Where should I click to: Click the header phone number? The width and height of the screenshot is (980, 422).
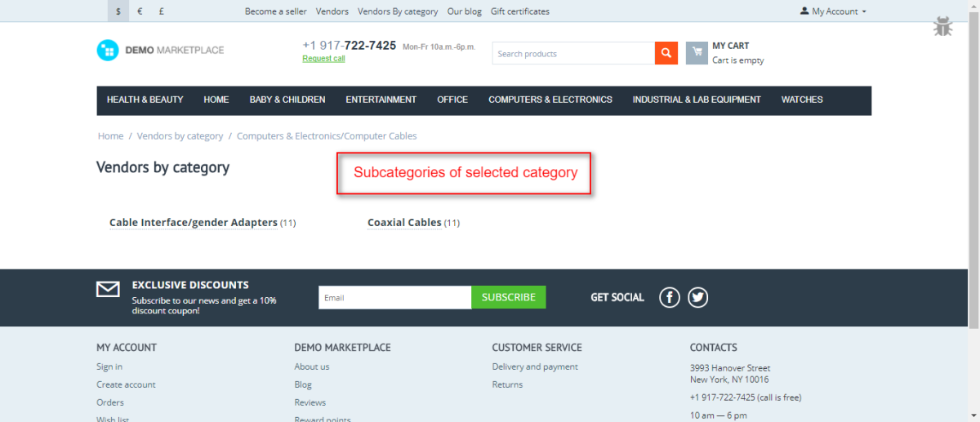pyautogui.click(x=350, y=46)
